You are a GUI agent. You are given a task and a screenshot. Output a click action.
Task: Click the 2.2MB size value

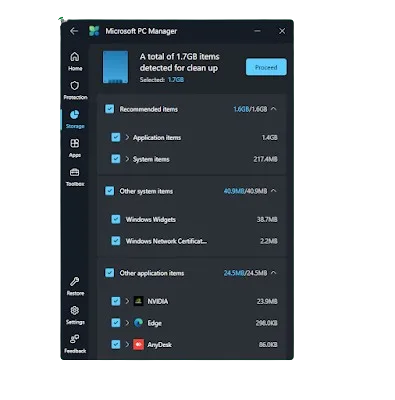point(269,241)
